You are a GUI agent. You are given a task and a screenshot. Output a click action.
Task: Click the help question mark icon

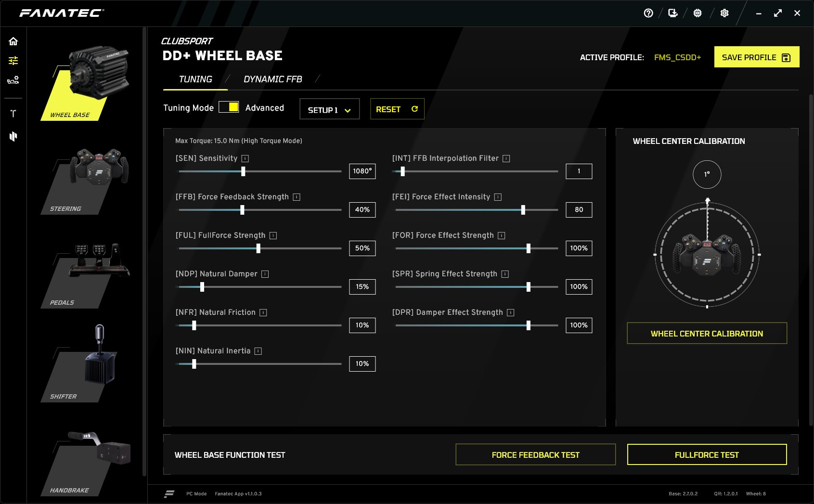pos(648,13)
